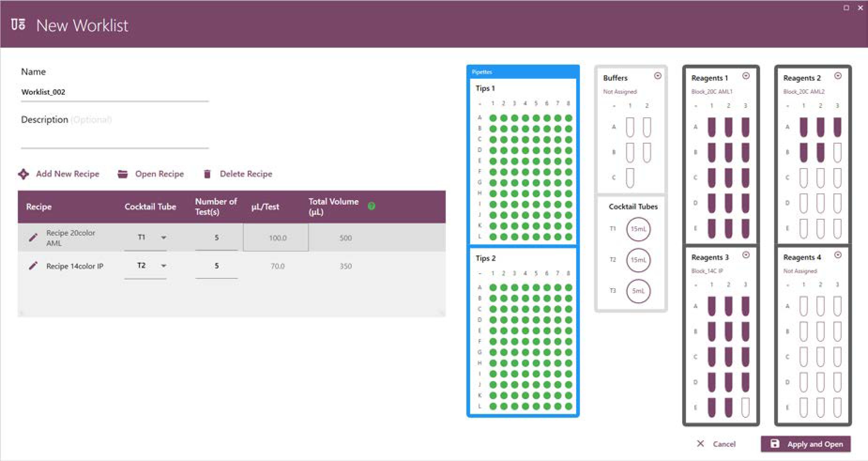868x461 pixels.
Task: Click Reagents 2 tube B3 empty slot
Action: pos(838,153)
